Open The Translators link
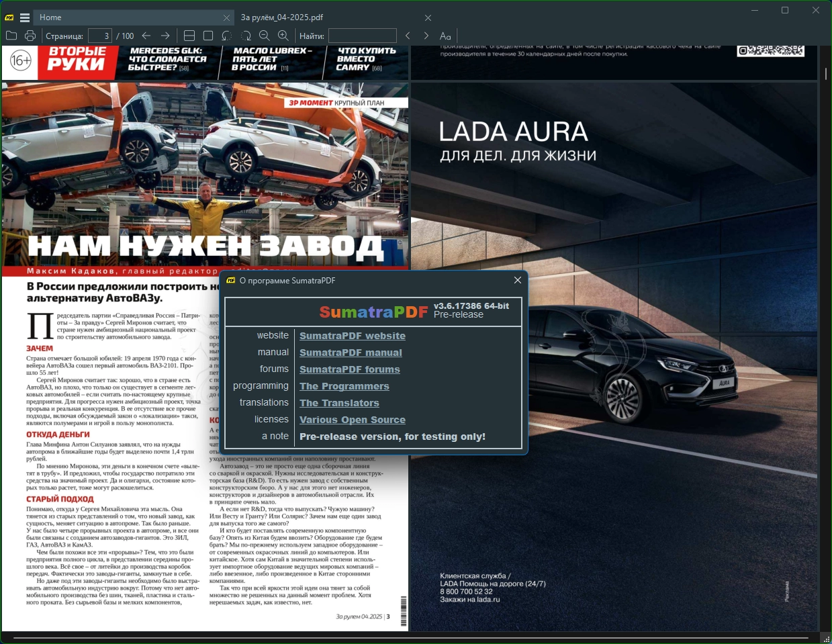The width and height of the screenshot is (832, 644). [x=339, y=403]
